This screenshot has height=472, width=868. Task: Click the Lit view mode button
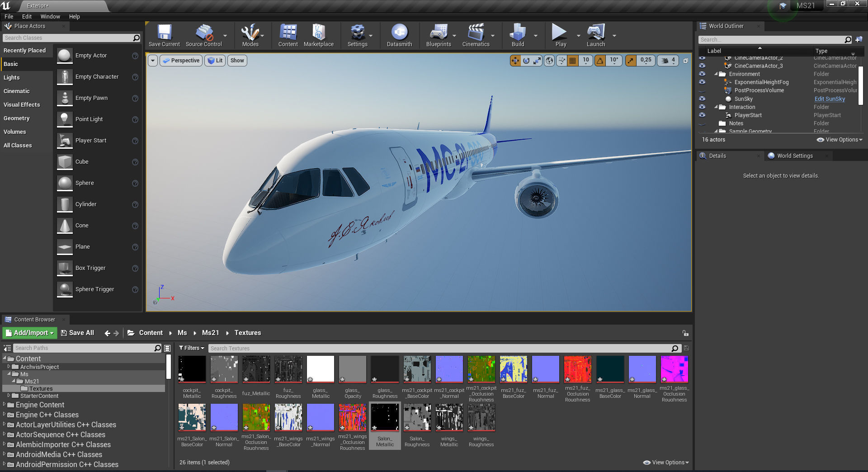(215, 61)
